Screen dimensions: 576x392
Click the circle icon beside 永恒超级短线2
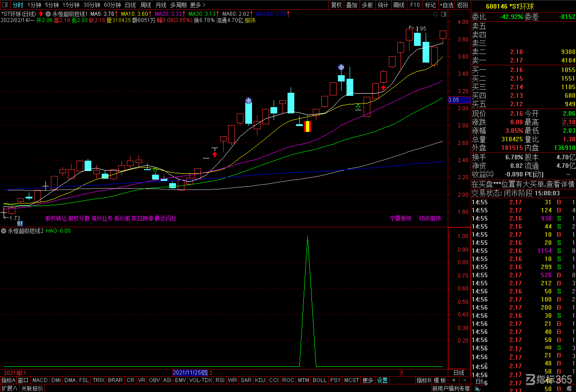click(4, 231)
